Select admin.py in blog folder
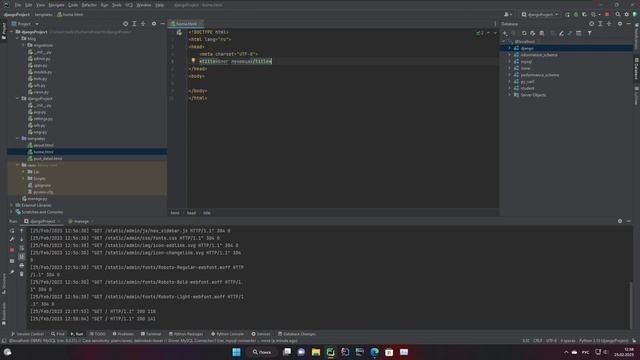Screen dimensions: 640x360 coord(39,58)
